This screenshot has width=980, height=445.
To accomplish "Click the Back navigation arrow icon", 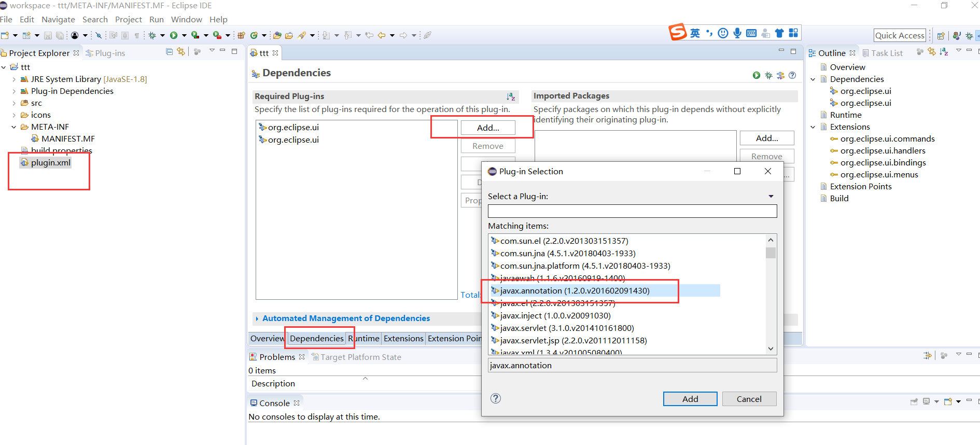I will tap(382, 35).
